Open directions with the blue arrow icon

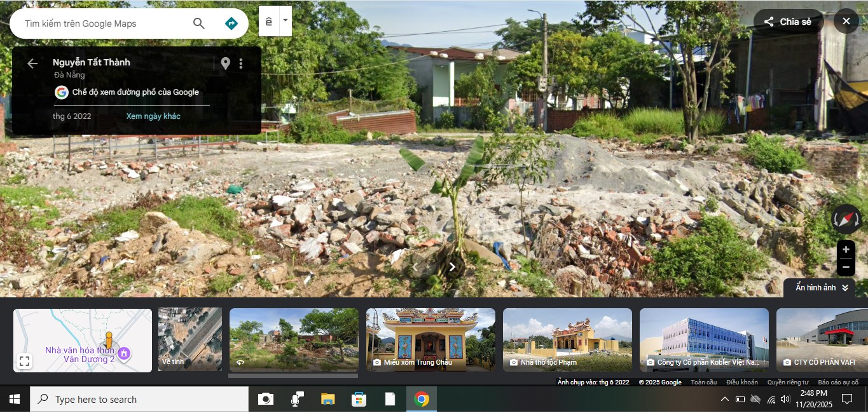231,24
